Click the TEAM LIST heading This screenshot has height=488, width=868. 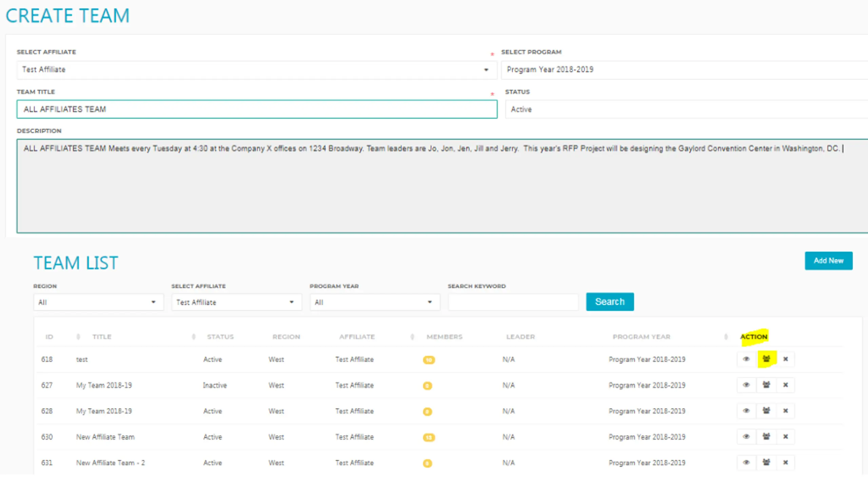click(x=76, y=263)
